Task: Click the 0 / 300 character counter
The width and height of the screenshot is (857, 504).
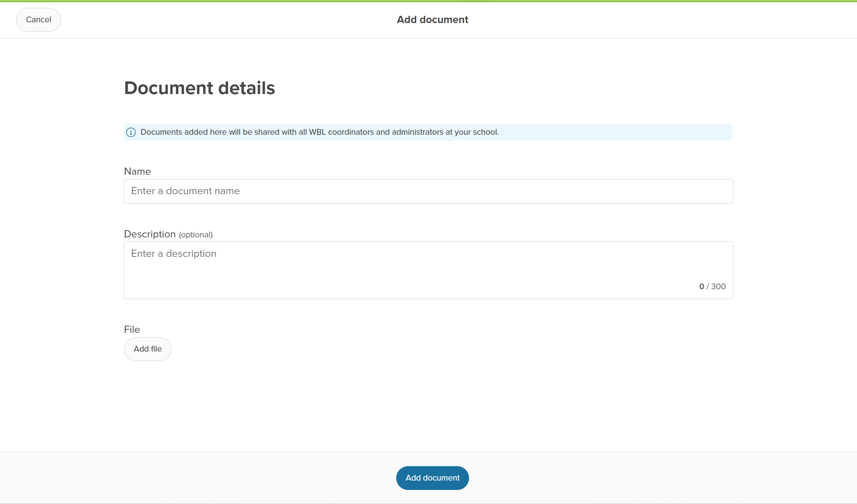Action: [712, 286]
